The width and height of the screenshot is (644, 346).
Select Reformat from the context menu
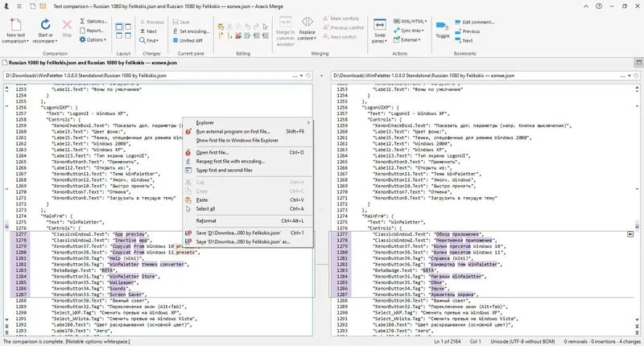pyautogui.click(x=207, y=220)
